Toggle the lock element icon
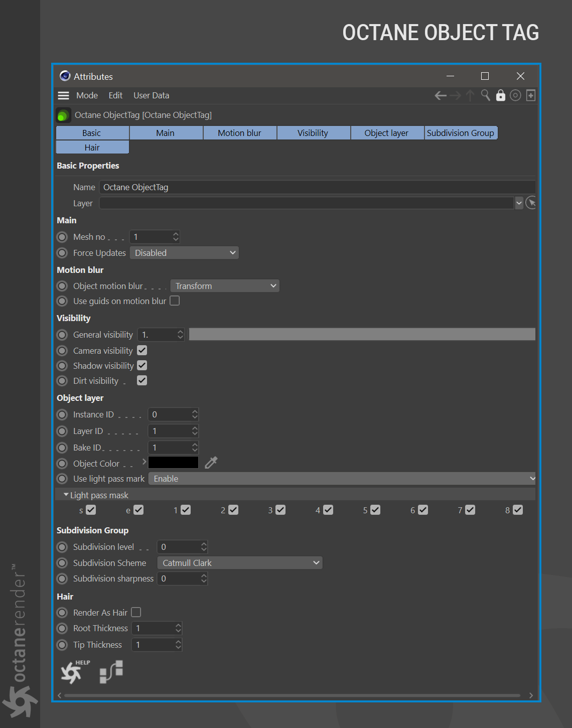The width and height of the screenshot is (572, 728). click(501, 95)
